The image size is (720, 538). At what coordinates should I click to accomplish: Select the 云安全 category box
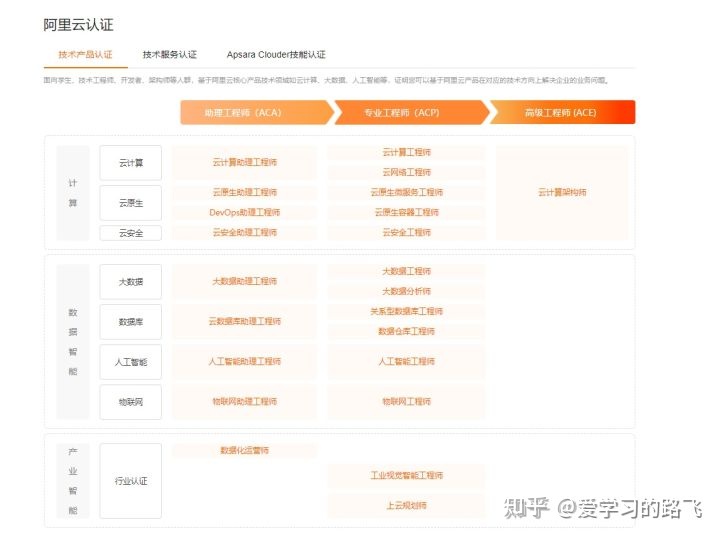(131, 233)
